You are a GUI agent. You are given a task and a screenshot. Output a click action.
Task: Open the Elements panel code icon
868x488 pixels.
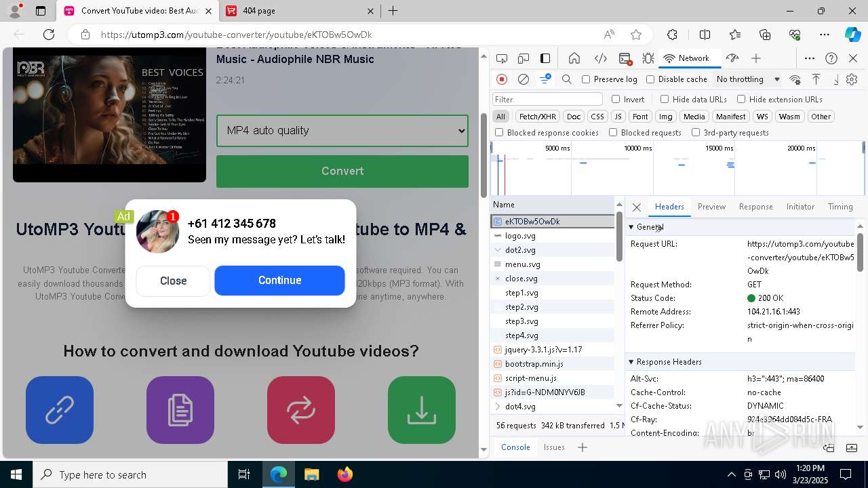point(600,58)
